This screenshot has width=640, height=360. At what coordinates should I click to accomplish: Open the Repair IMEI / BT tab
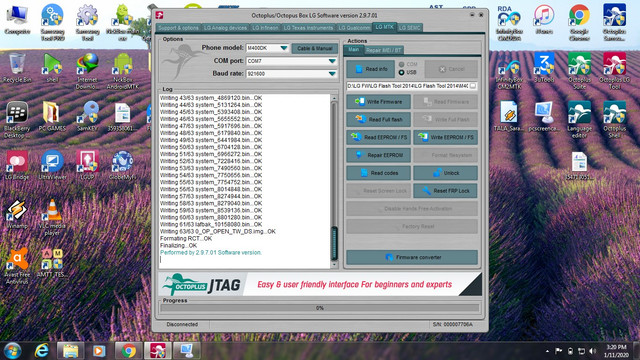tap(384, 50)
